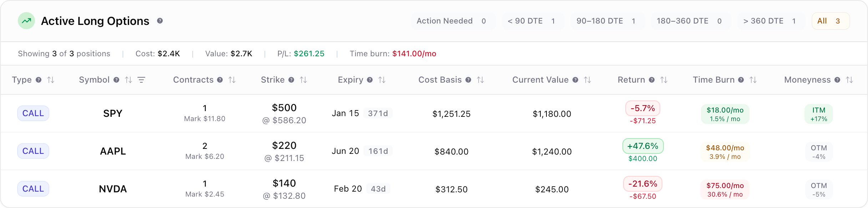This screenshot has height=208, width=868.
Task: Sort by the Moneyness column arrows
Action: 849,80
